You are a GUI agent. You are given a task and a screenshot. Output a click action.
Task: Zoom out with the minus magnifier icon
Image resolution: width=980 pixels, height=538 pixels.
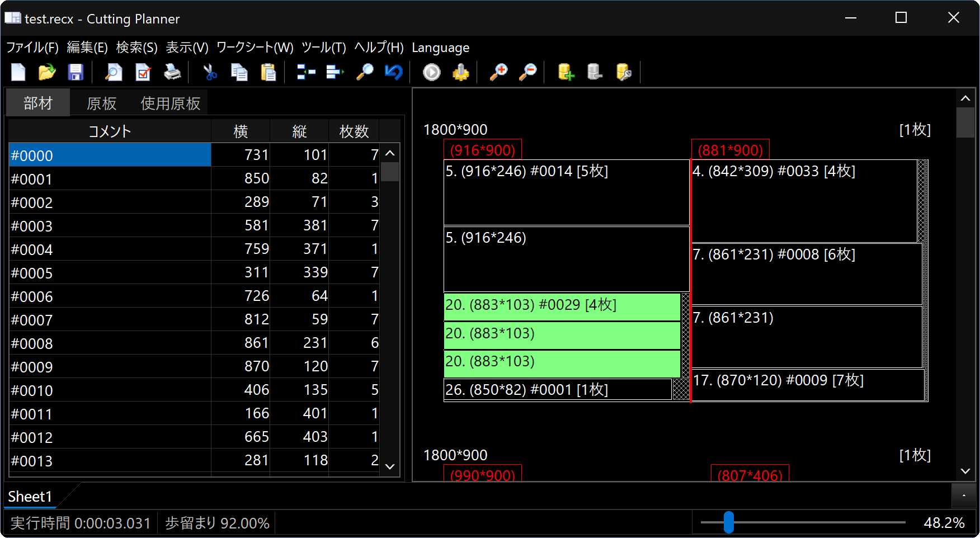point(527,72)
